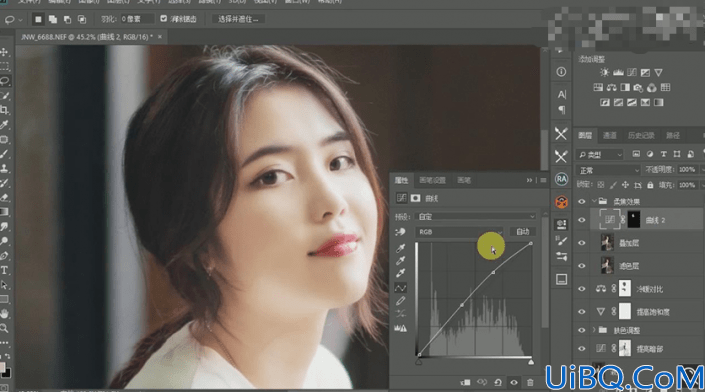Screen dimensions: 705x392
Task: Switch to the 通道 channels tab
Action: (610, 135)
